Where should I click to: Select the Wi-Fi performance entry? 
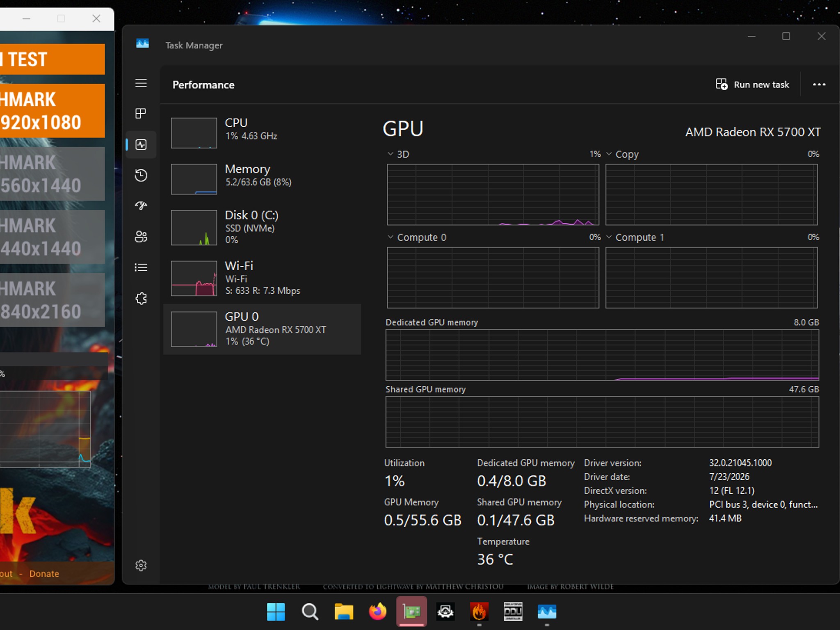tap(262, 278)
